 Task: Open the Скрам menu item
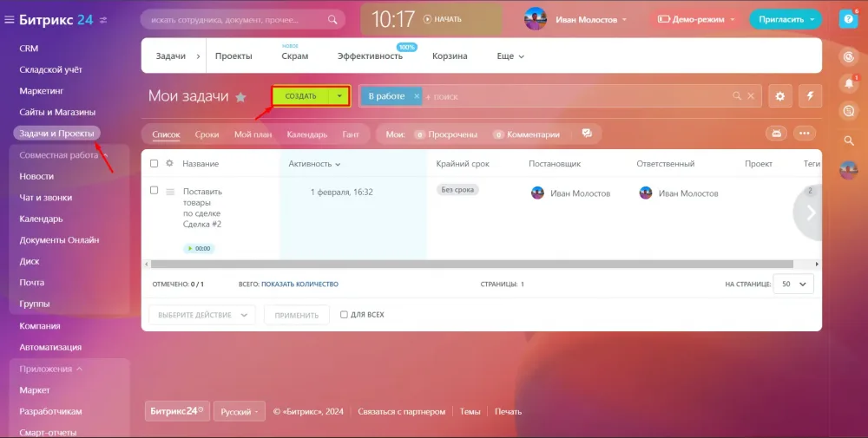(x=295, y=56)
